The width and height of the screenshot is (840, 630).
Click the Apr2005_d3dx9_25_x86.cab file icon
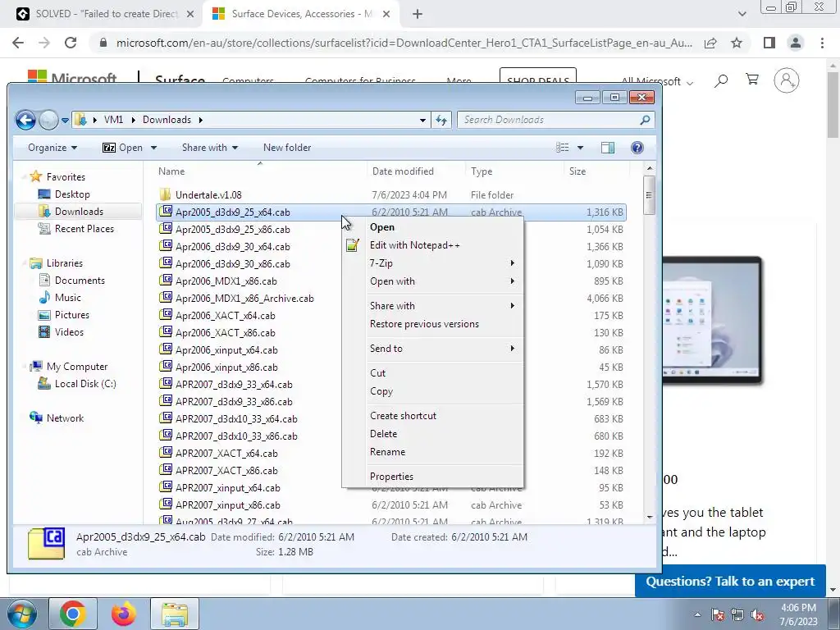point(166,229)
